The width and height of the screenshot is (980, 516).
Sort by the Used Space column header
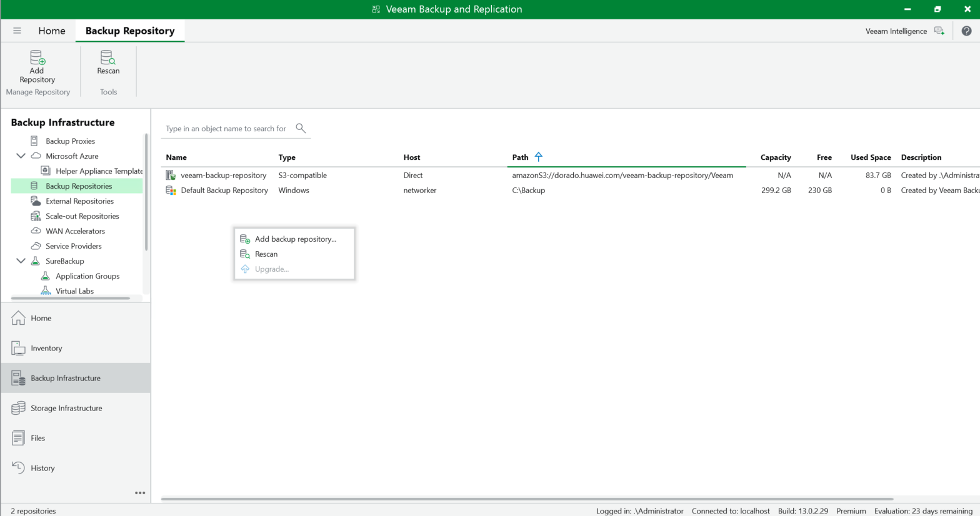pos(871,157)
